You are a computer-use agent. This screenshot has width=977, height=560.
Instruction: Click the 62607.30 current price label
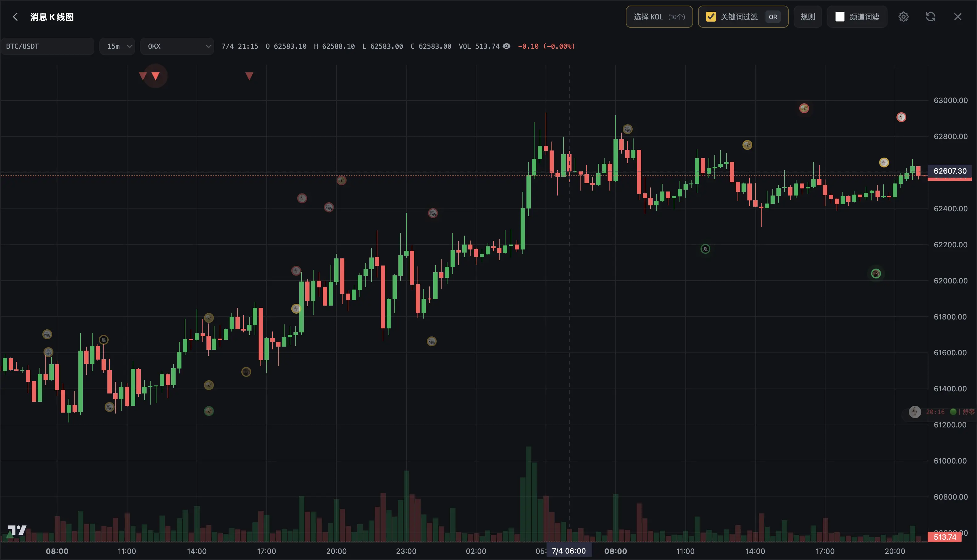click(x=950, y=171)
